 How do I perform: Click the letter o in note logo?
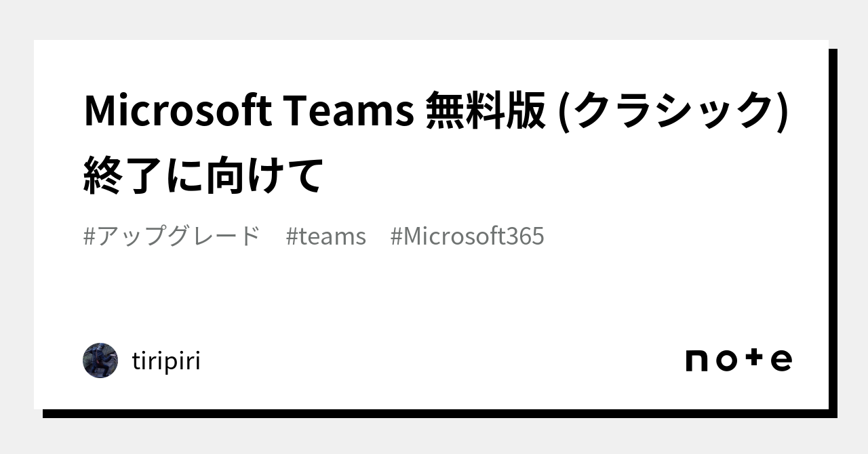click(x=726, y=360)
